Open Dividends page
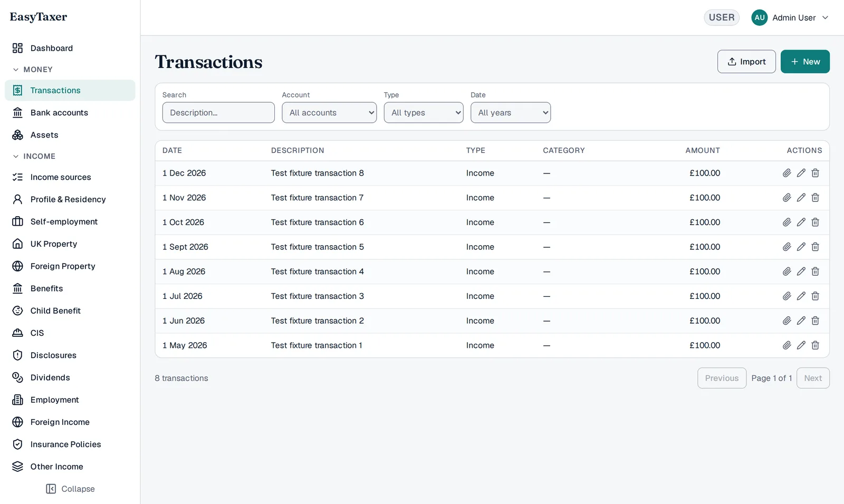This screenshot has width=844, height=504. [70, 377]
